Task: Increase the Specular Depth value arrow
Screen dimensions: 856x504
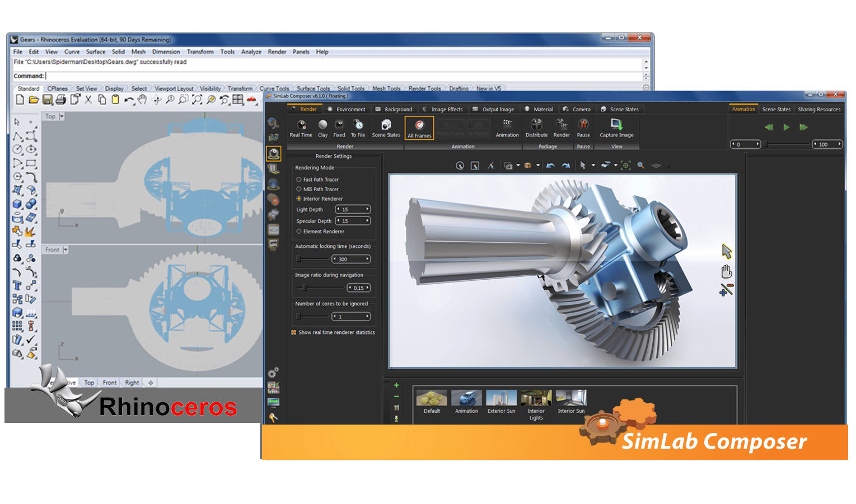Action: 367,221
